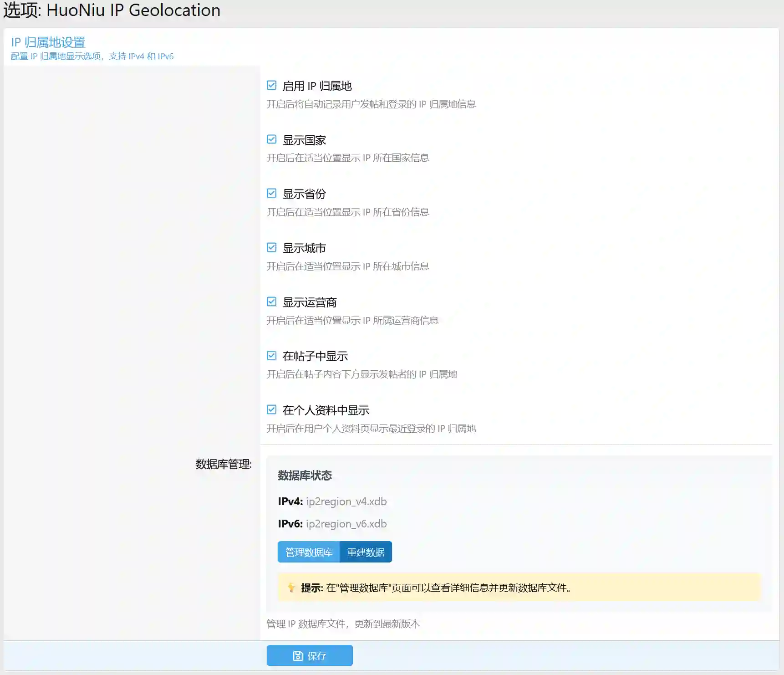The height and width of the screenshot is (675, 784).
Task: Save settings with the 保存 button
Action: click(x=310, y=655)
